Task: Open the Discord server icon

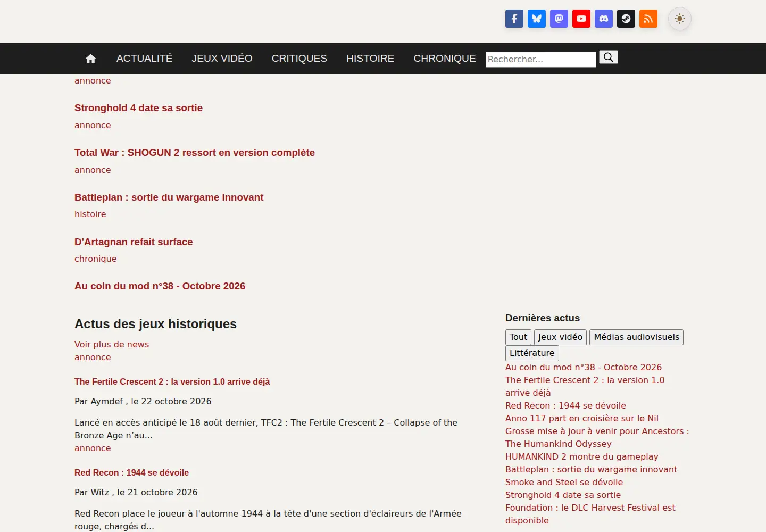Action: click(x=604, y=19)
